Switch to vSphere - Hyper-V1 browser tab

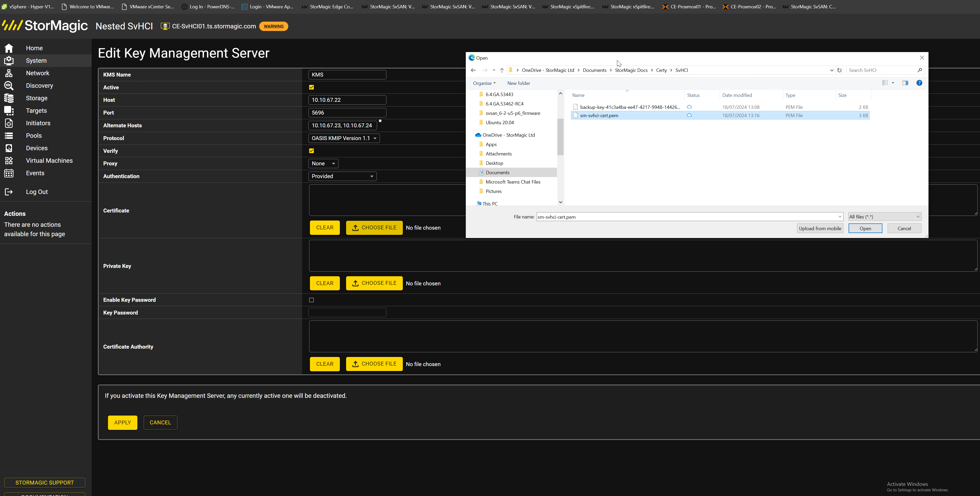(x=28, y=7)
